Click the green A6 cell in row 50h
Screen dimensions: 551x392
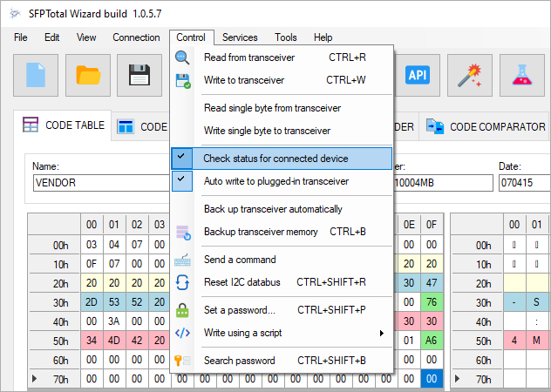point(432,341)
